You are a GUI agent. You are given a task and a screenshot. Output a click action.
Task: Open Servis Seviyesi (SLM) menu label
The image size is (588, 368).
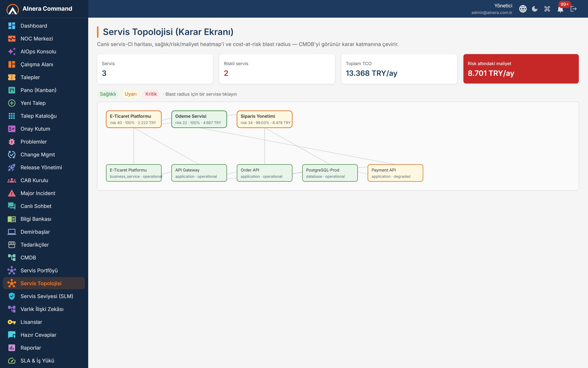(47, 296)
